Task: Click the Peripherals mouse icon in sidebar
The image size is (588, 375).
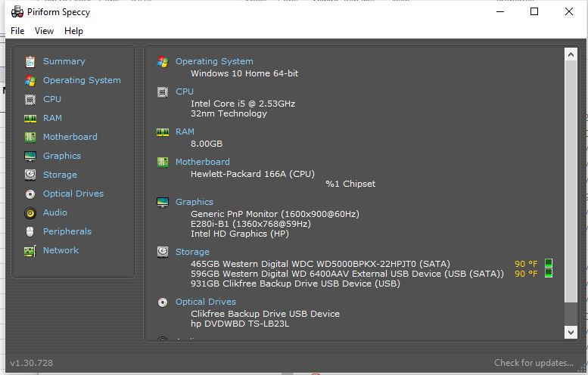Action: [x=30, y=231]
